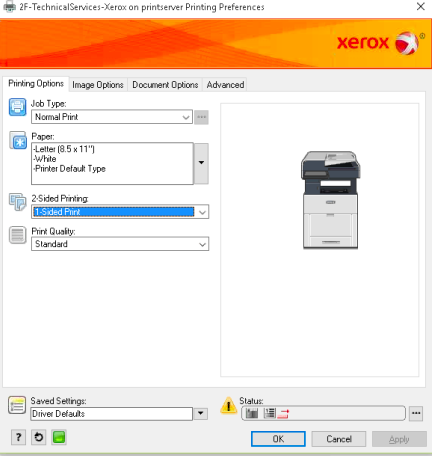
Task: Switch to the Document Options tab
Action: pos(165,85)
